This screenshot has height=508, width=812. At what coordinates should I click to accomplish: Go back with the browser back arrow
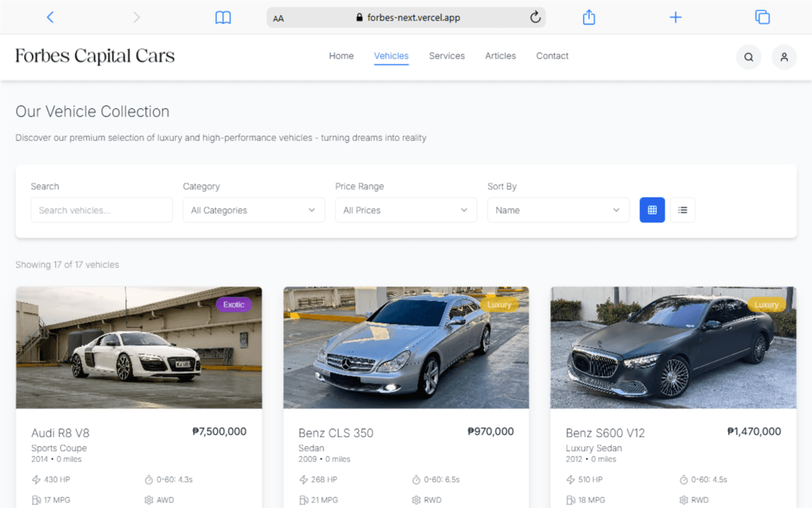[50, 17]
